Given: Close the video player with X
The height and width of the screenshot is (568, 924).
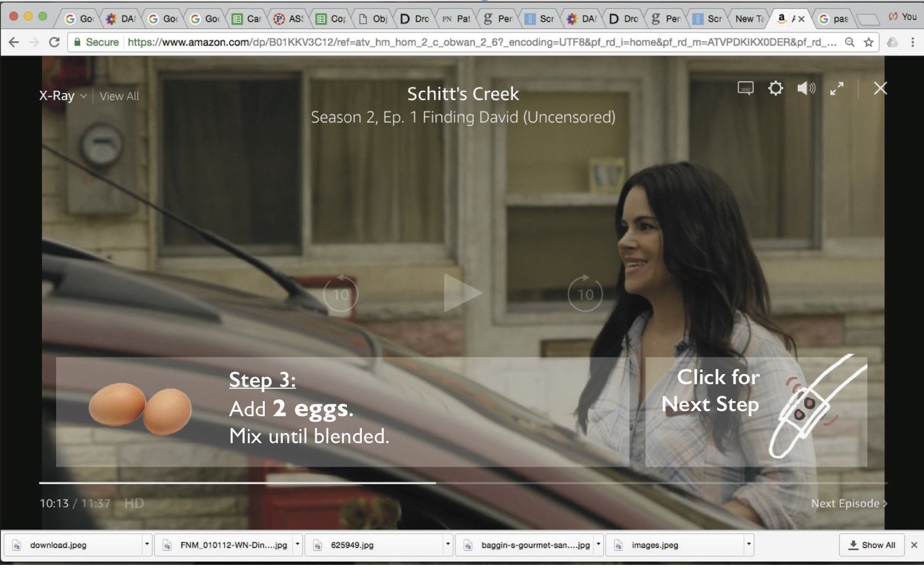Looking at the screenshot, I should [x=880, y=88].
